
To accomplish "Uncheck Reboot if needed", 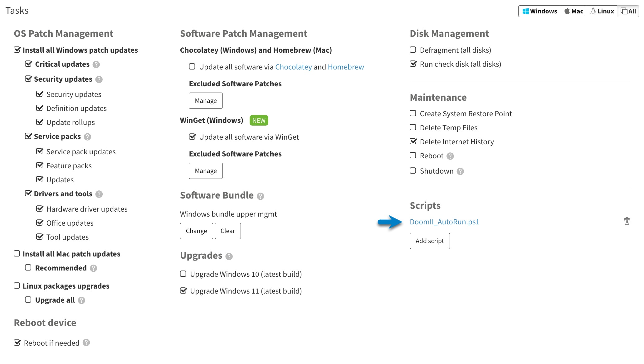I will coord(17,343).
